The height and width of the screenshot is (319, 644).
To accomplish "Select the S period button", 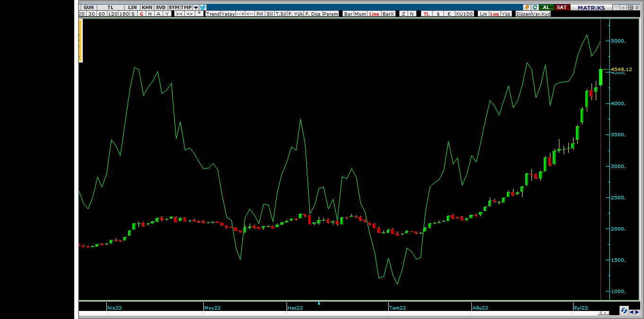I will 133,14.
